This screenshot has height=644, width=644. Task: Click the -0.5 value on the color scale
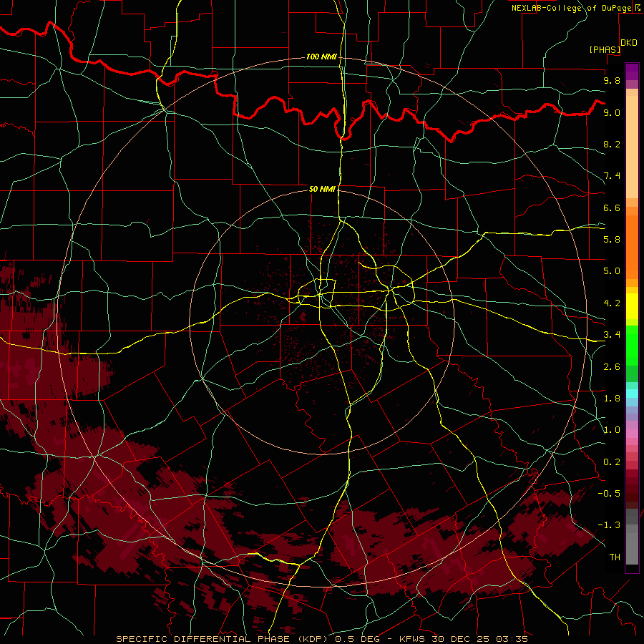[609, 494]
